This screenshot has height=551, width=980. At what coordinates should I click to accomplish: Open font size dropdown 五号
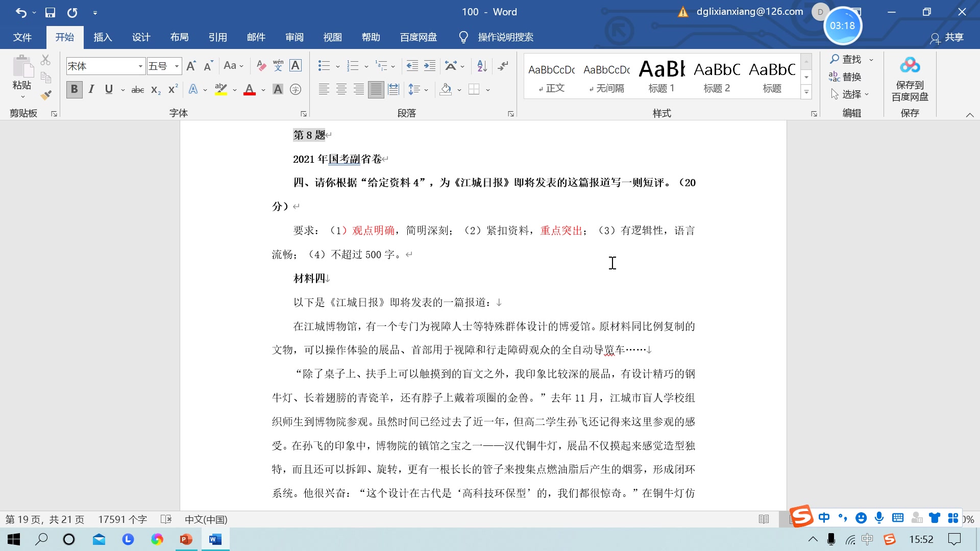point(177,66)
